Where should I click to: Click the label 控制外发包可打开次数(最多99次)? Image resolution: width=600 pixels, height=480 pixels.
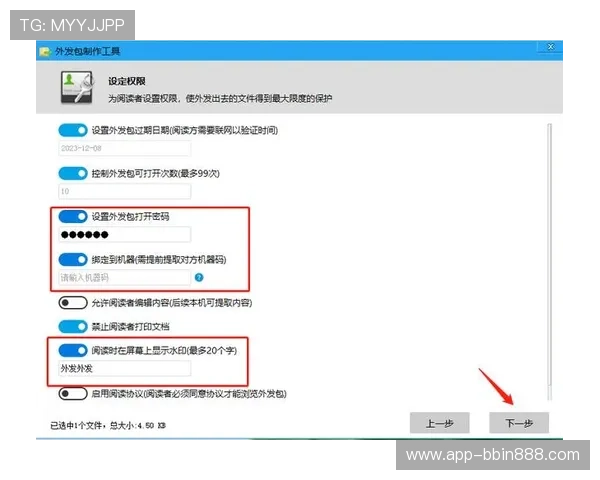(x=155, y=173)
